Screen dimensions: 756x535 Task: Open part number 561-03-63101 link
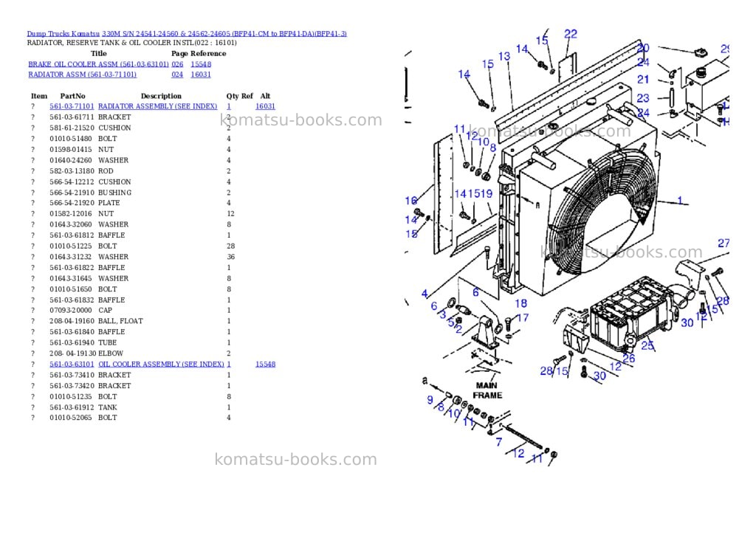pyautogui.click(x=72, y=364)
